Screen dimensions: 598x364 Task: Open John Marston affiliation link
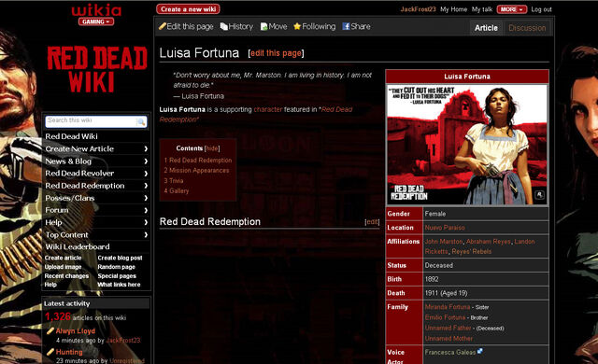pos(444,242)
